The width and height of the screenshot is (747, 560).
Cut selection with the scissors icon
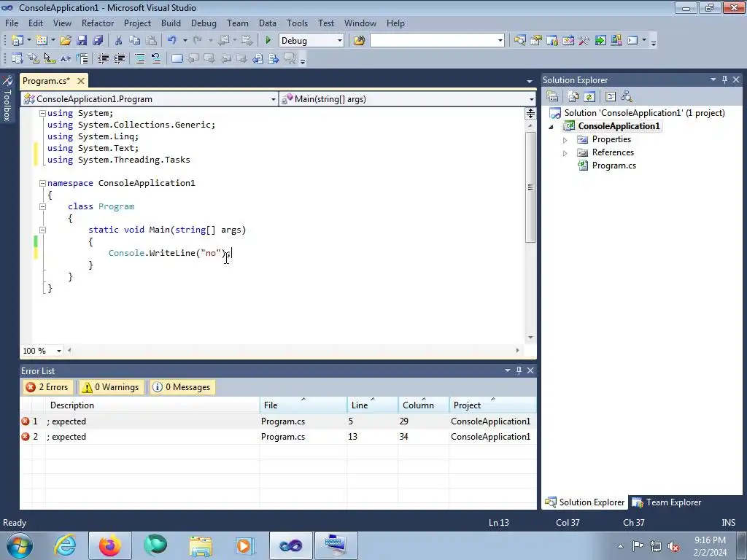118,41
